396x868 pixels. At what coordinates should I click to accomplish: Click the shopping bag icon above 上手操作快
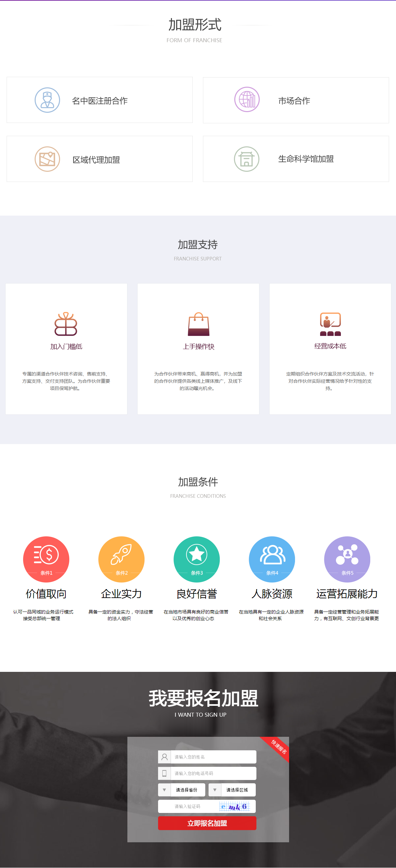point(198,324)
